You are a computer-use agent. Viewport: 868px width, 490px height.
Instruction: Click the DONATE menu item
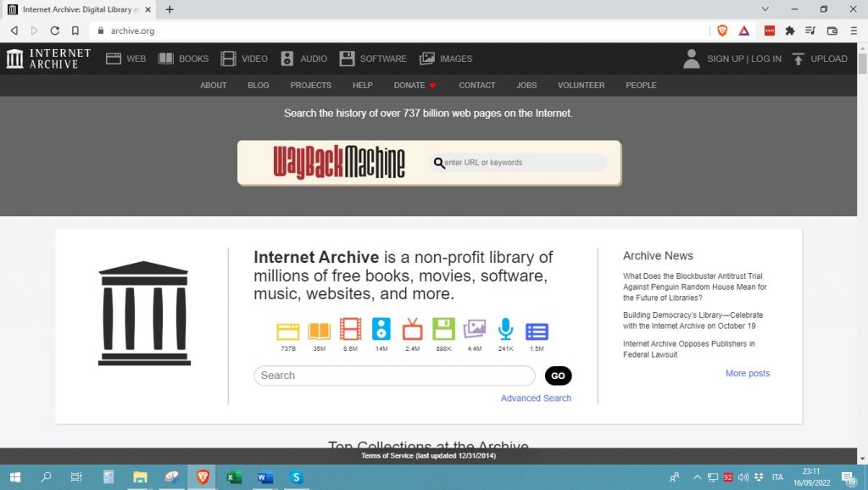409,85
